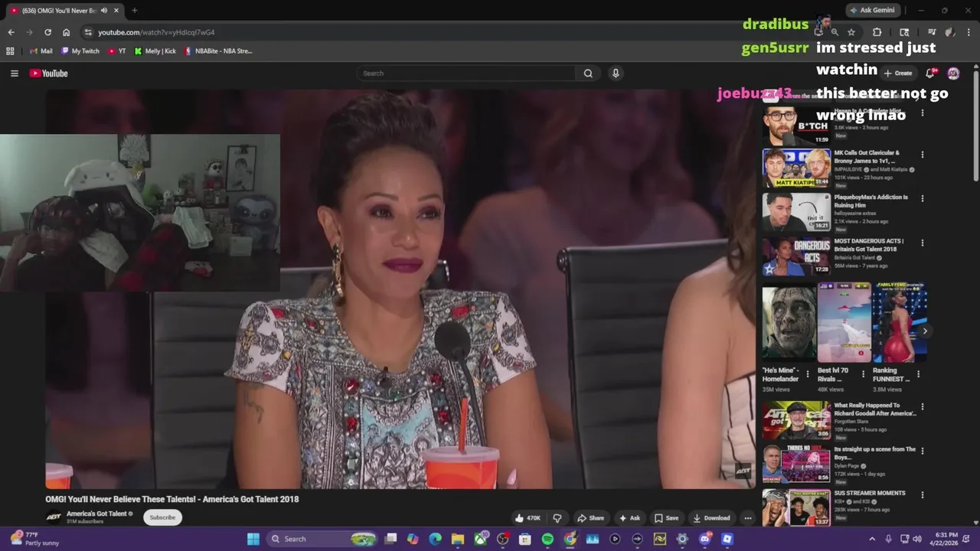Open Windows Start menu
Screen dimensions: 980x551
click(253, 539)
